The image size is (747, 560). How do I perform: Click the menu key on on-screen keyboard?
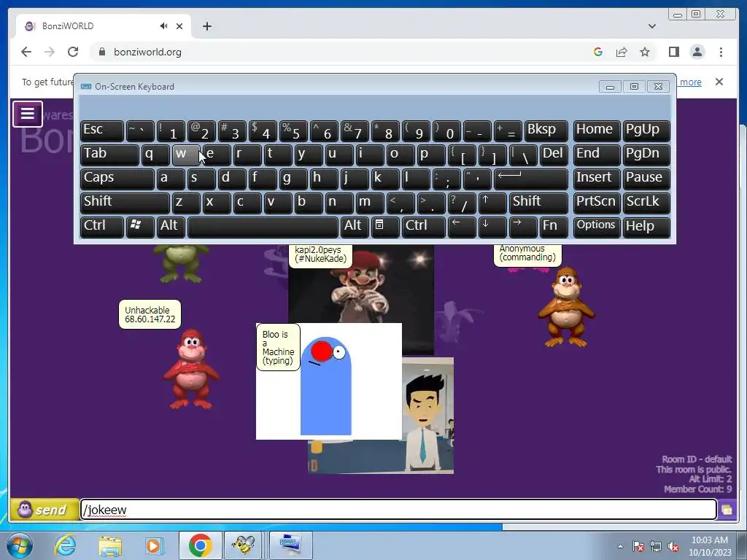pos(385,226)
